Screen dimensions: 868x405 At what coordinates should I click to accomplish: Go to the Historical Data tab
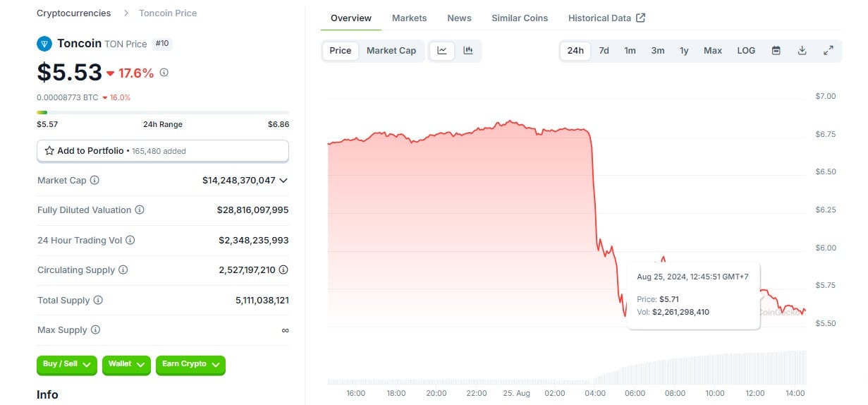click(606, 18)
